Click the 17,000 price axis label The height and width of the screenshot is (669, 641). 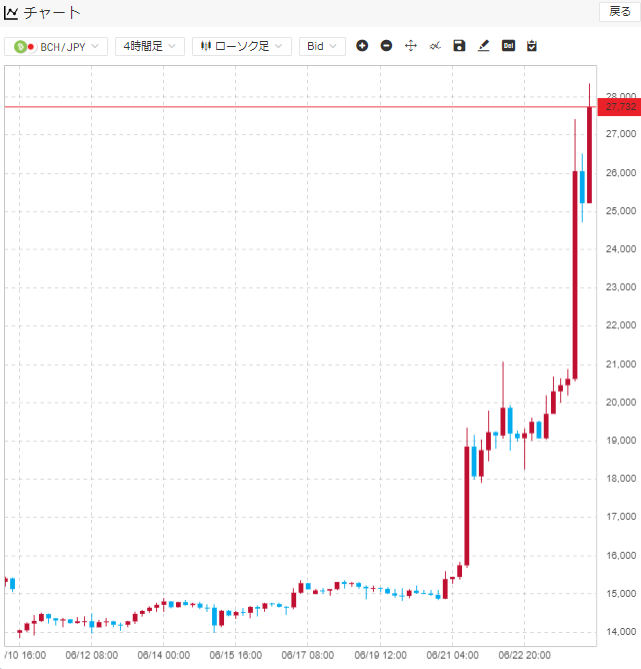(x=621, y=517)
